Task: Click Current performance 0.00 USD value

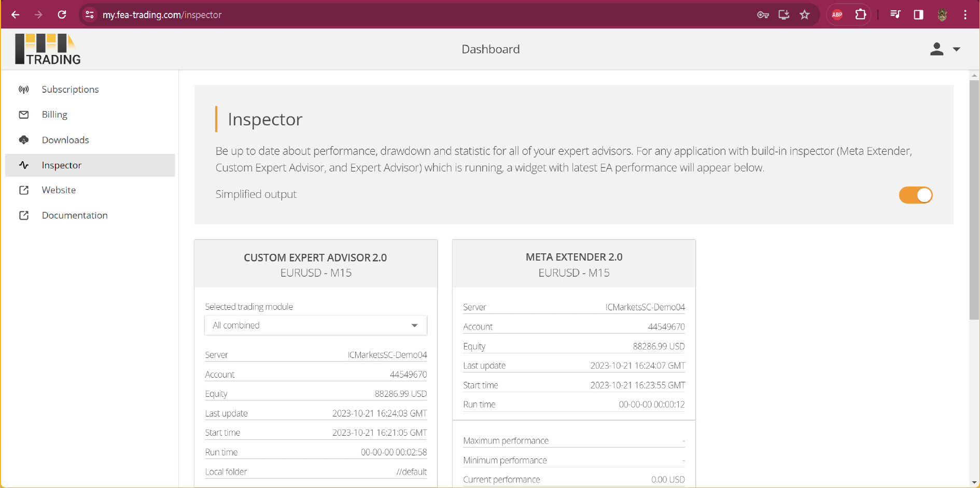Action: tap(668, 480)
